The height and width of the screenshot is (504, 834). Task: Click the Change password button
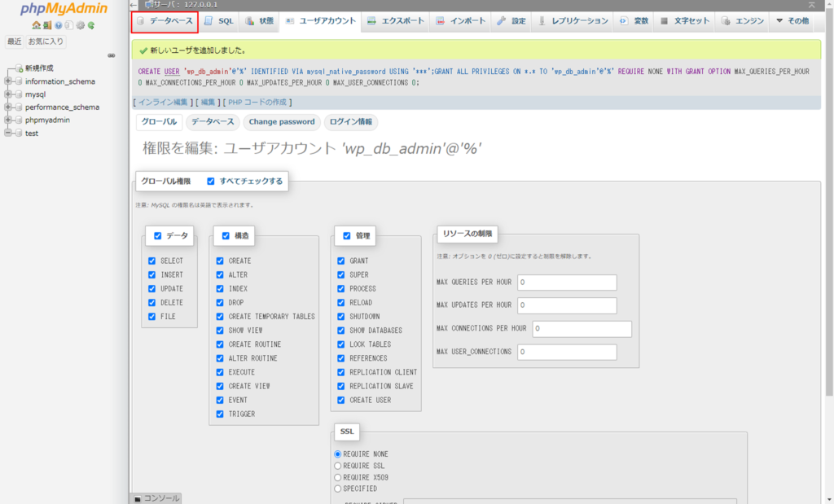281,122
